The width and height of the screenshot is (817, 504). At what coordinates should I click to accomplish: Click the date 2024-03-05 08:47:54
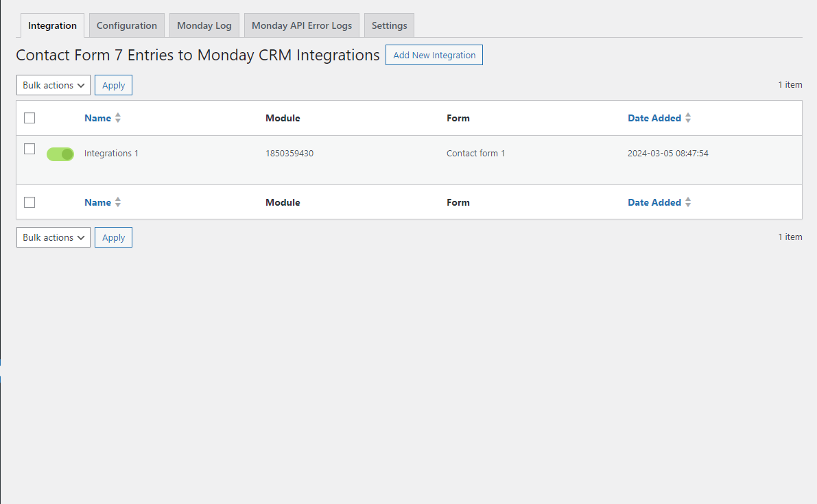(668, 154)
